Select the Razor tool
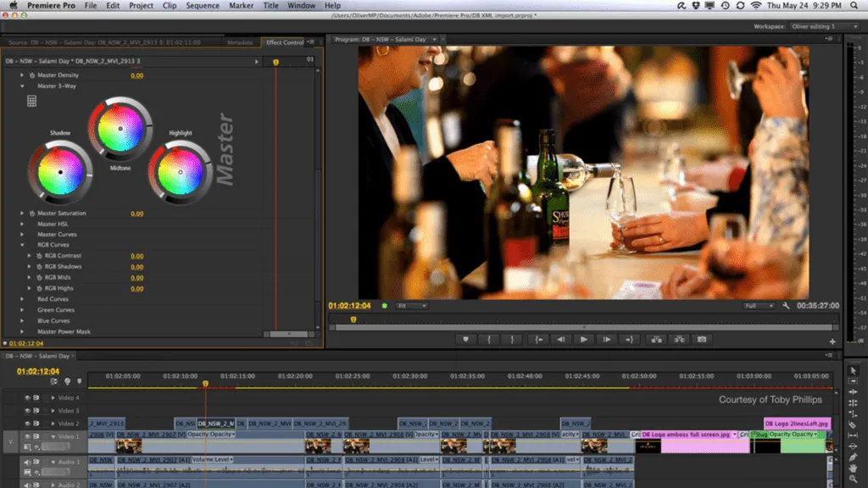868x488 pixels. point(853,425)
